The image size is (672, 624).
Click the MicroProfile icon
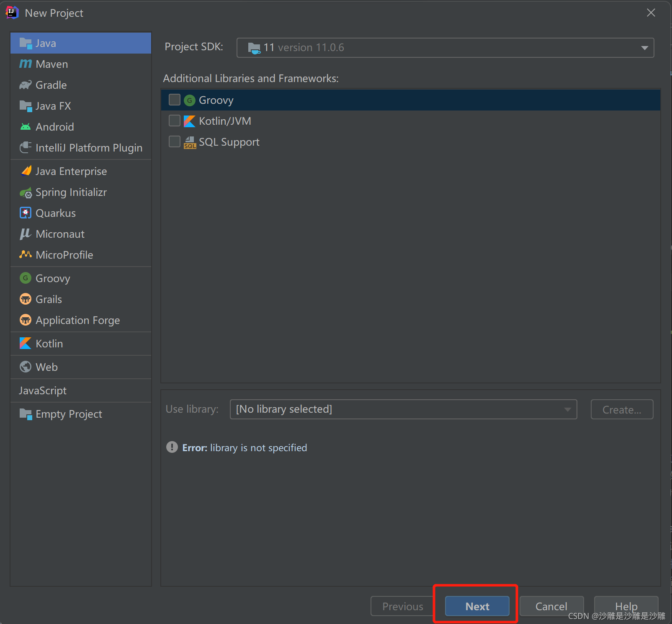click(x=26, y=254)
